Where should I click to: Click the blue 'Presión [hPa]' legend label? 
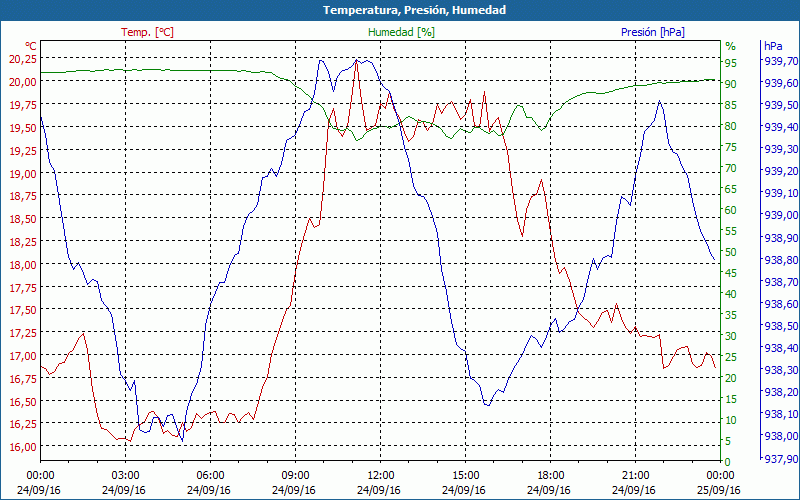(x=653, y=32)
